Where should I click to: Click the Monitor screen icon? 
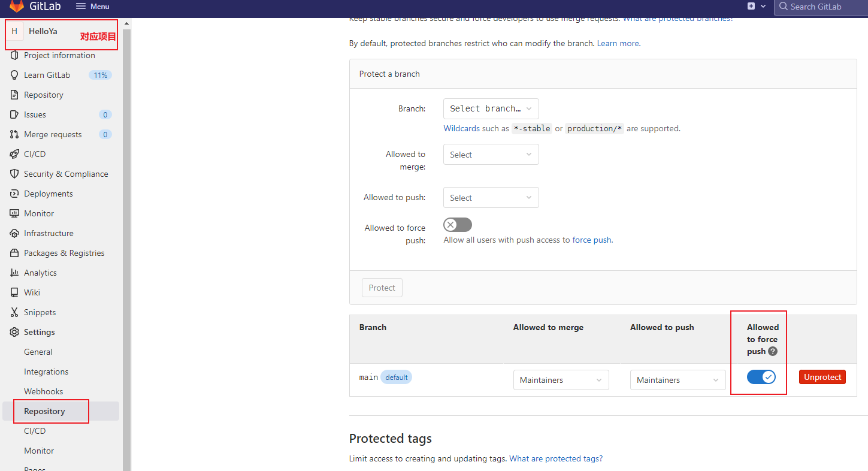click(x=14, y=213)
